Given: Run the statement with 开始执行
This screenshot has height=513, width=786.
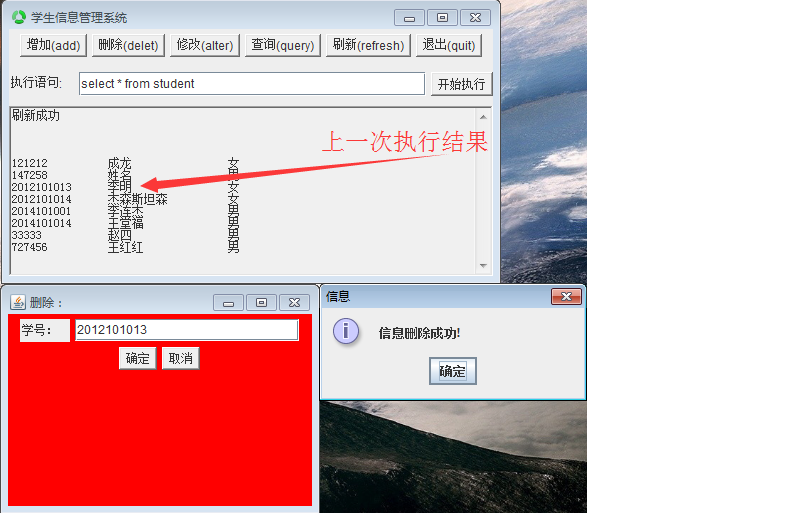Looking at the screenshot, I should pos(462,84).
